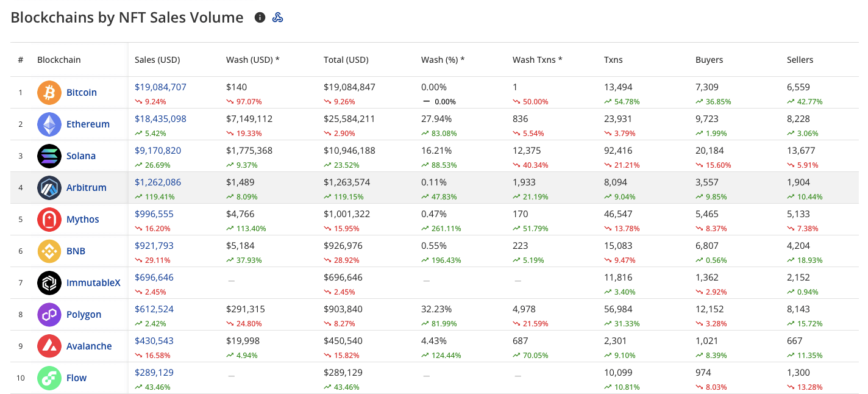Click the BNB logo icon
This screenshot has width=868, height=394.
49,251
